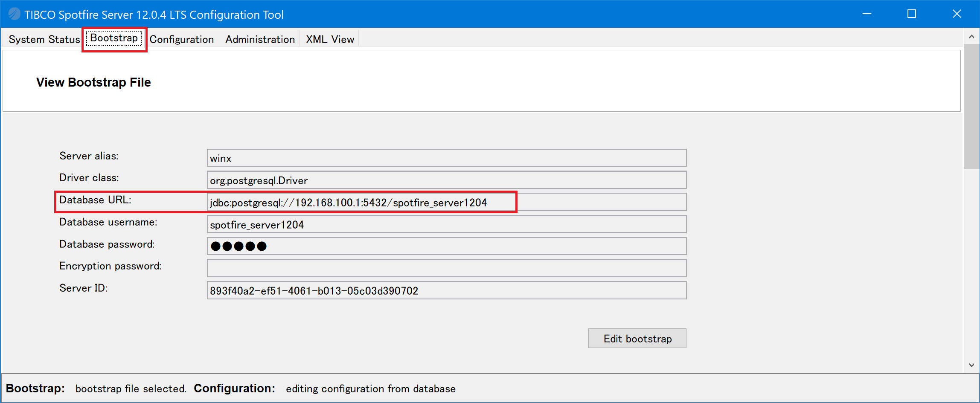Viewport: 980px width, 403px height.
Task: Click 'bootstrap file selected.' status text
Action: click(x=131, y=389)
